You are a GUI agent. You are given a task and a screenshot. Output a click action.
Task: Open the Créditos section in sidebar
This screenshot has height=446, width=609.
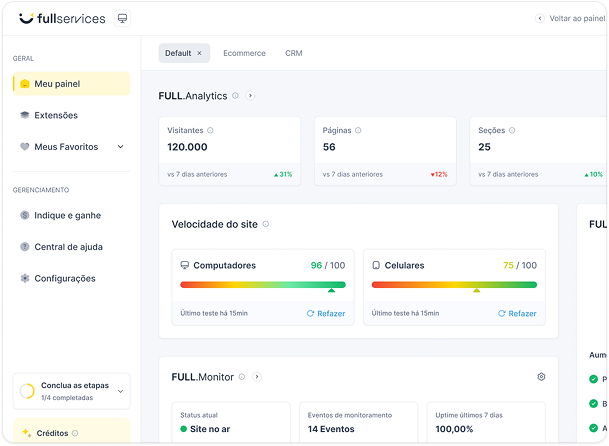click(x=52, y=433)
